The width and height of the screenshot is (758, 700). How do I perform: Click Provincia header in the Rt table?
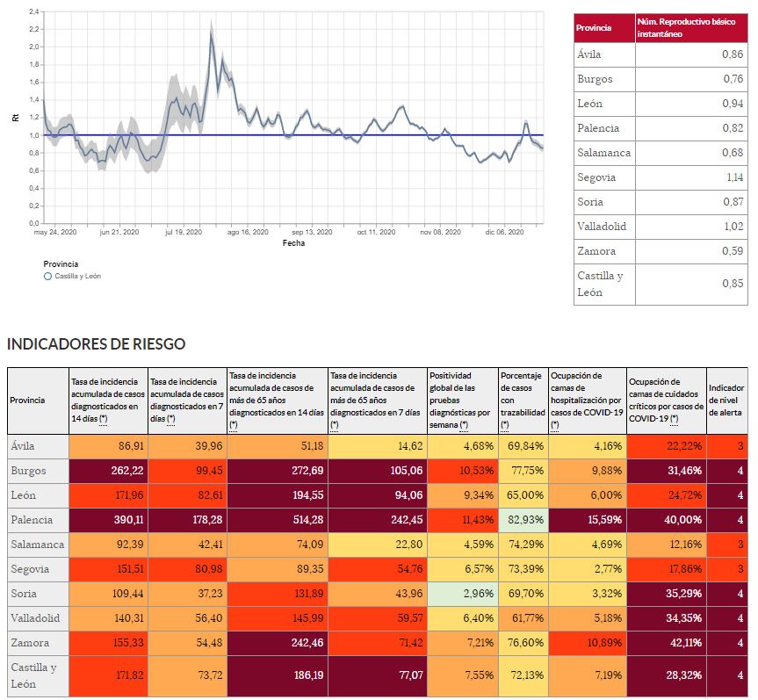pyautogui.click(x=594, y=27)
